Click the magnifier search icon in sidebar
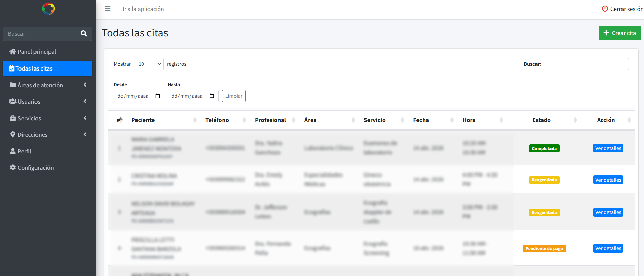 coord(84,34)
